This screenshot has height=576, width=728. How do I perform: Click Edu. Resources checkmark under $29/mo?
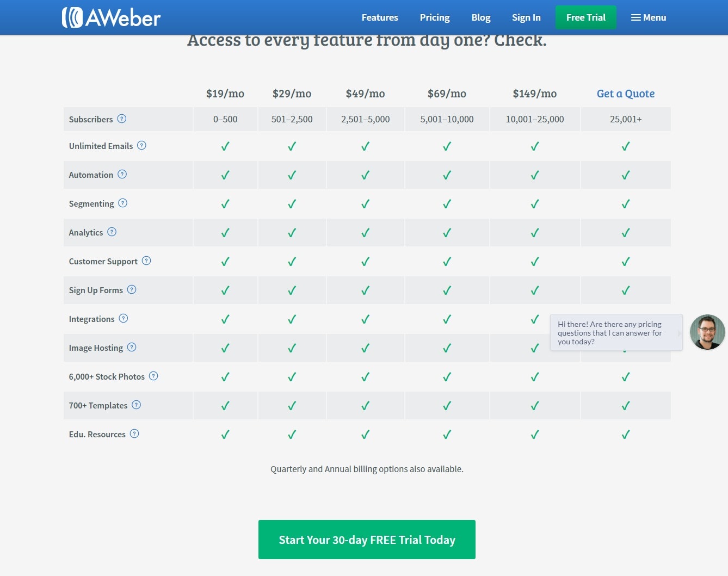click(x=292, y=435)
